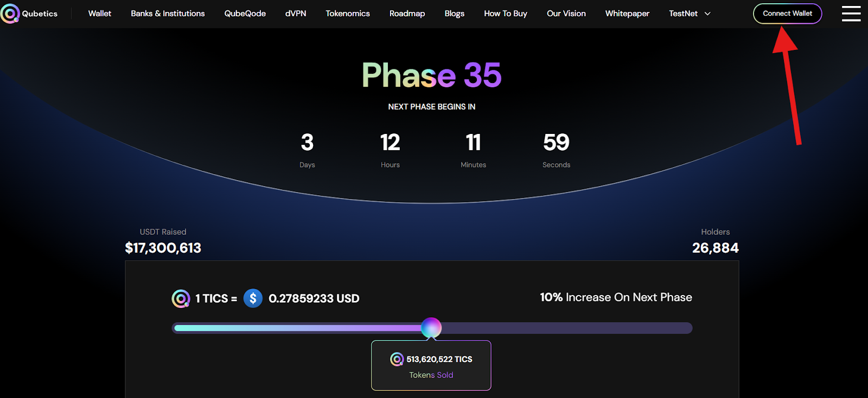Viewport: 868px width, 398px height.
Task: Visit Our Vision page
Action: (x=566, y=14)
